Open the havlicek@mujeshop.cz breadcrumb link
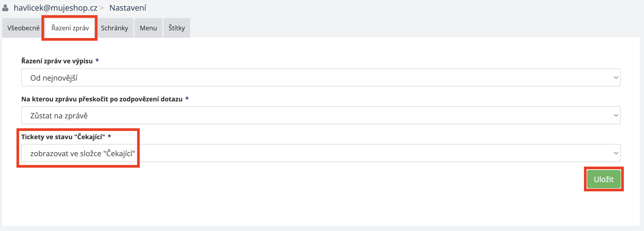Screen dimensions: 644x231 click(x=55, y=8)
